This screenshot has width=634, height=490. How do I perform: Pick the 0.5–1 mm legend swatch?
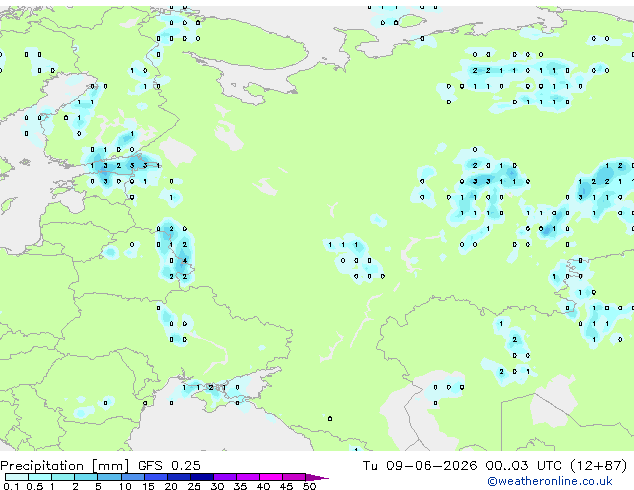tap(40, 477)
